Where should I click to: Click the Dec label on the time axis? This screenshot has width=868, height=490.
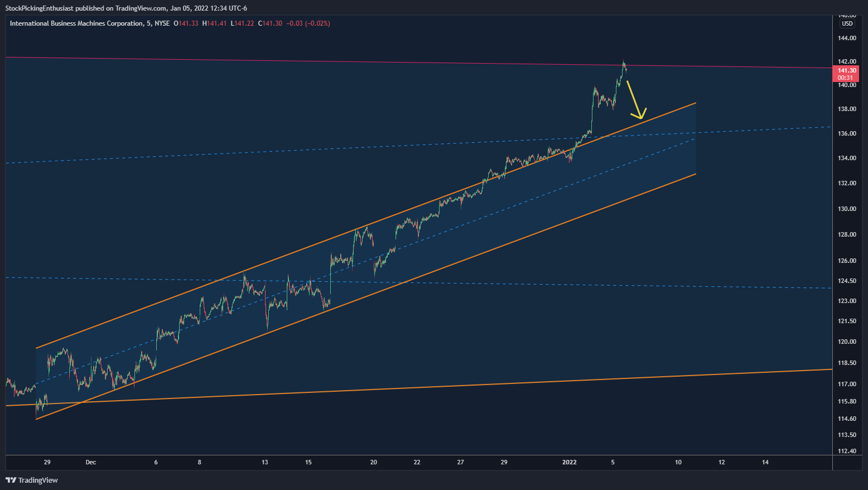point(91,462)
